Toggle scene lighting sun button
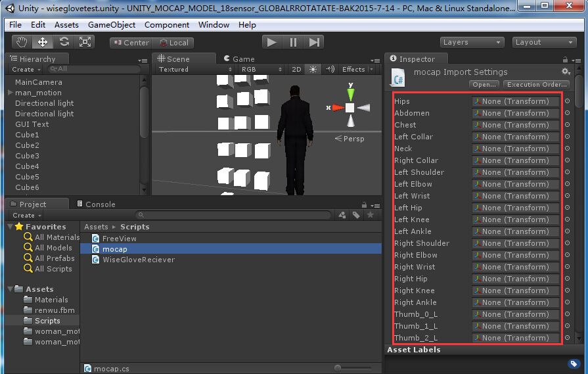The image size is (588, 374). tap(313, 69)
